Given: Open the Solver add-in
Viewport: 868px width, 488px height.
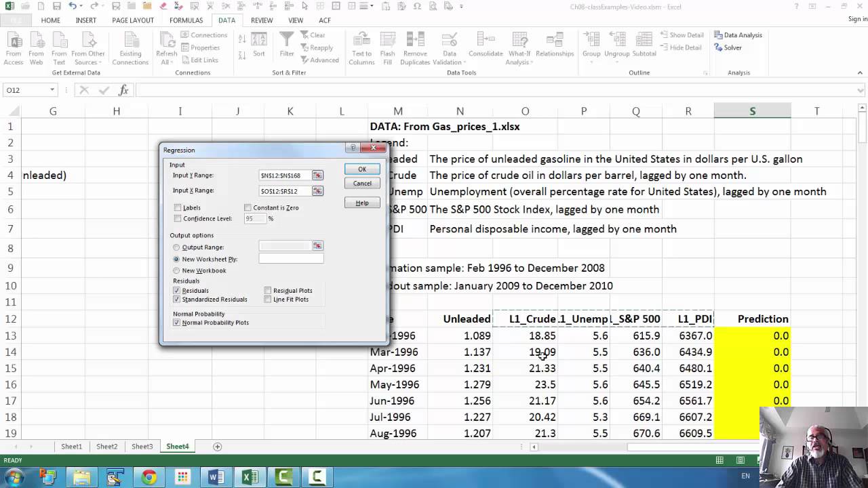Looking at the screenshot, I should (728, 48).
